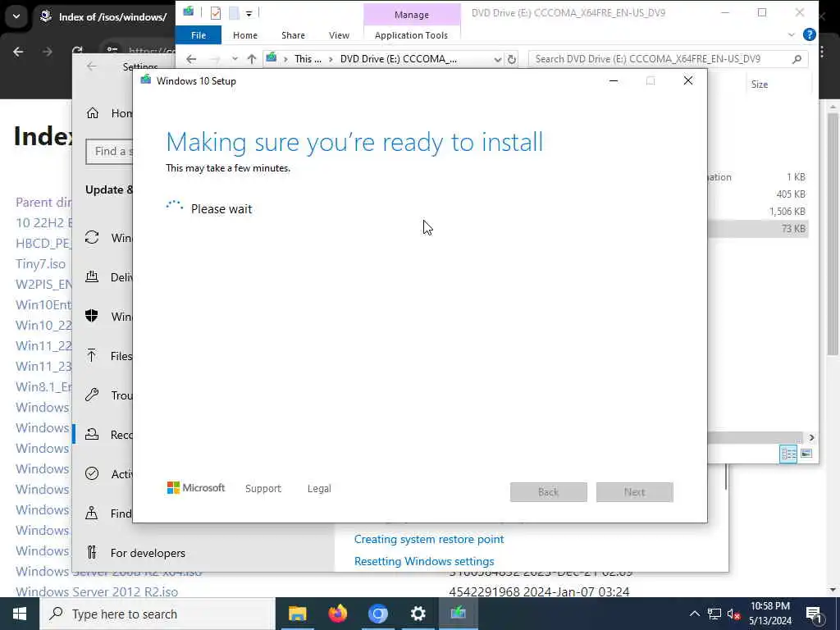840x630 pixels.
Task: Click the taskbar search box
Action: point(157,614)
